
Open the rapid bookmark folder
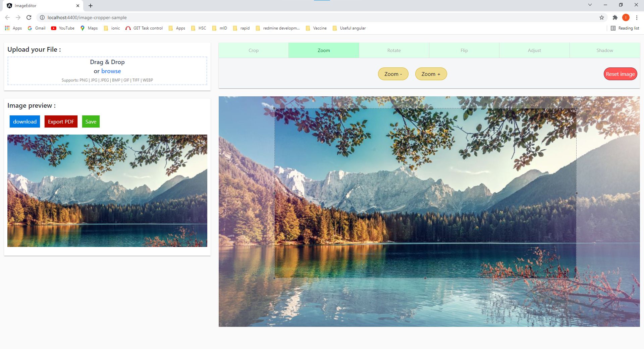[241, 28]
